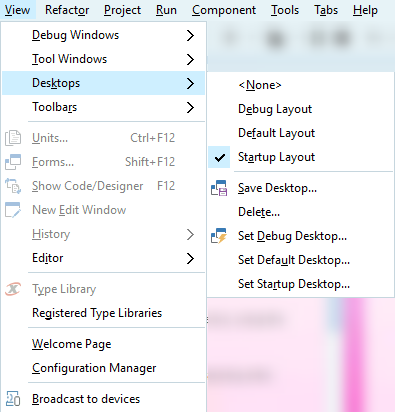Click the Show Code/Designer toggle icon
395x412 pixels.
coord(13,186)
